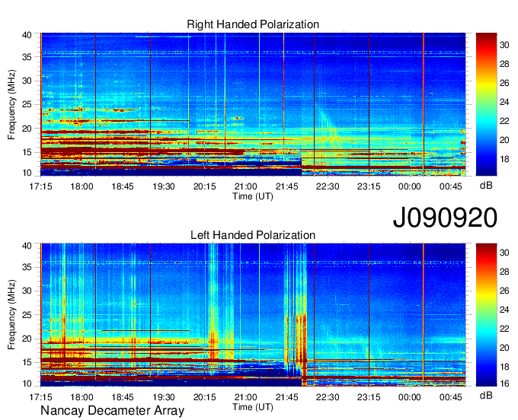Click Time (UT) label under Left Handed plot

tap(253, 407)
